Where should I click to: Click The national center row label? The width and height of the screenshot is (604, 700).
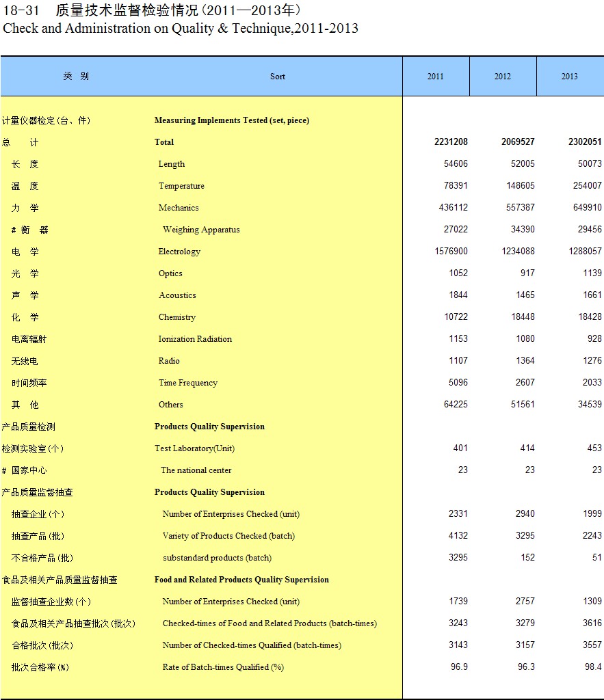point(196,470)
